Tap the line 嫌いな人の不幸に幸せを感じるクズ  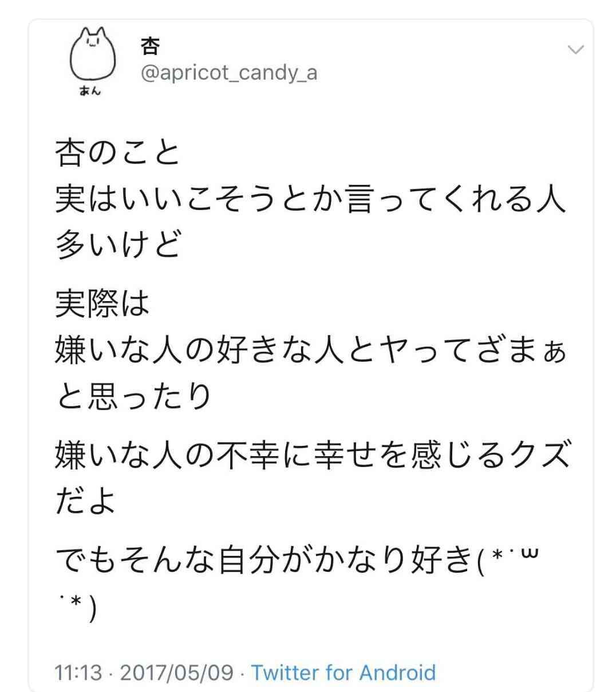click(x=313, y=455)
